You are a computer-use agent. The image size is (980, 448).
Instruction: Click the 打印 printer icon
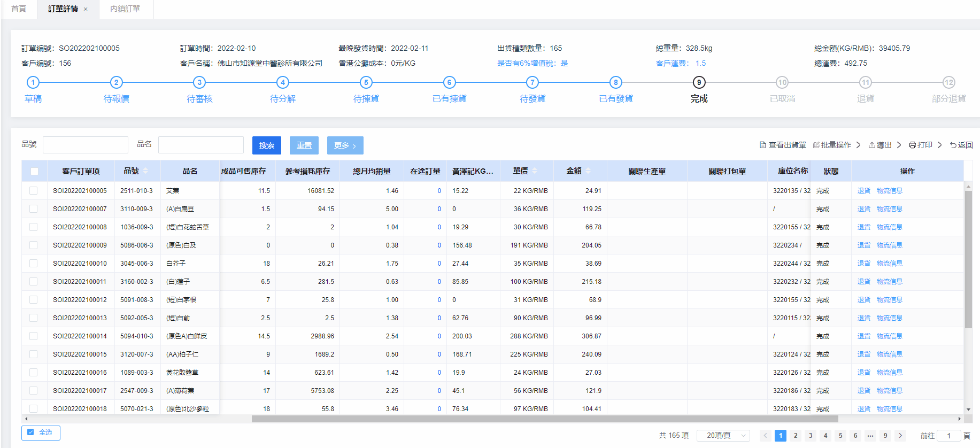pyautogui.click(x=913, y=145)
